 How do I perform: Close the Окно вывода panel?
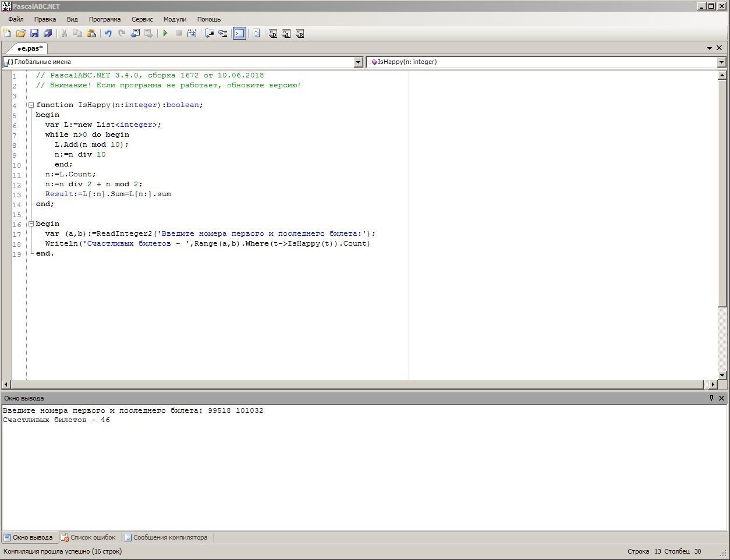(722, 398)
